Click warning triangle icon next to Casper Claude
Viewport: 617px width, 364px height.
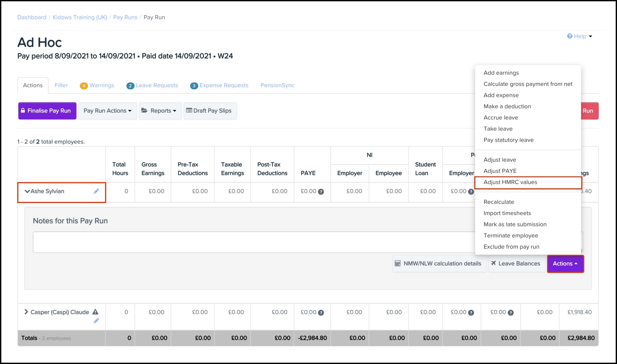click(x=95, y=312)
